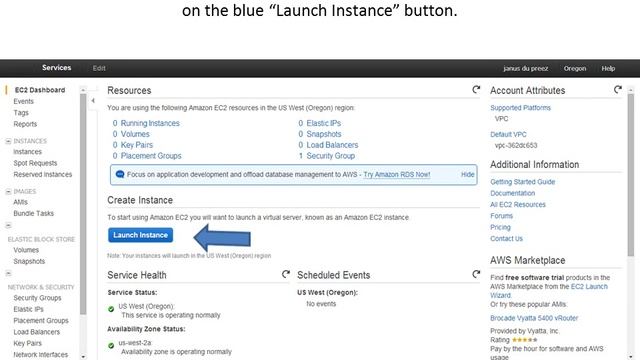
Task: Collapse the INSTANCES sidebar section
Action: (x=8, y=141)
